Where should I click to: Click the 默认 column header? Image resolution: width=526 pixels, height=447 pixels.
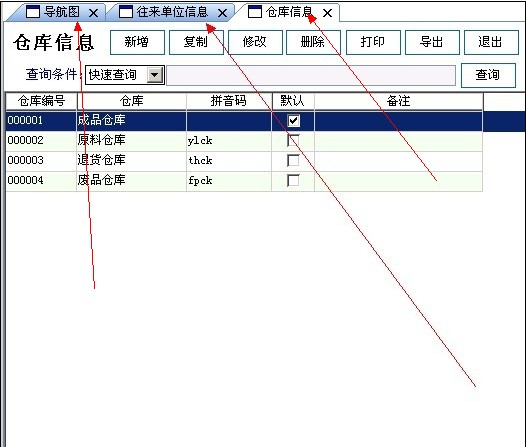(x=293, y=101)
